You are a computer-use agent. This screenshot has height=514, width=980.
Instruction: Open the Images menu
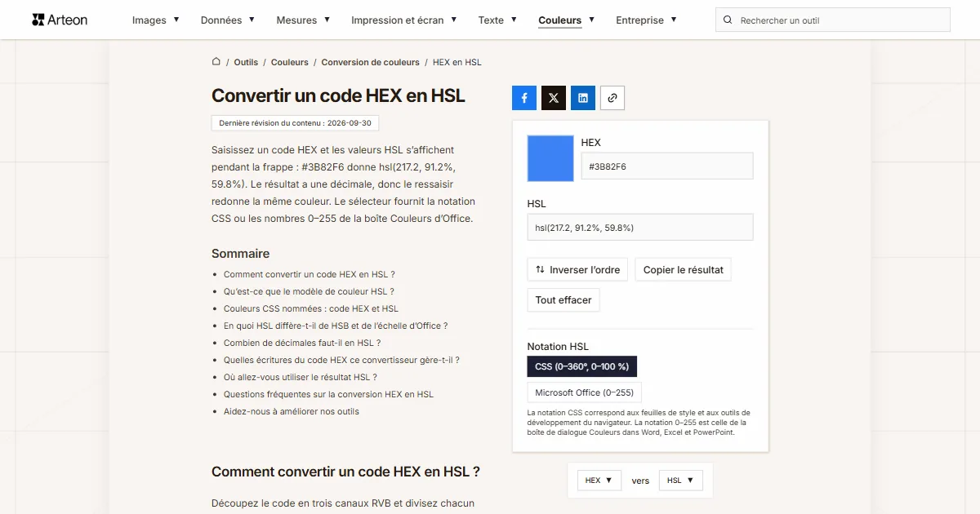pos(156,20)
